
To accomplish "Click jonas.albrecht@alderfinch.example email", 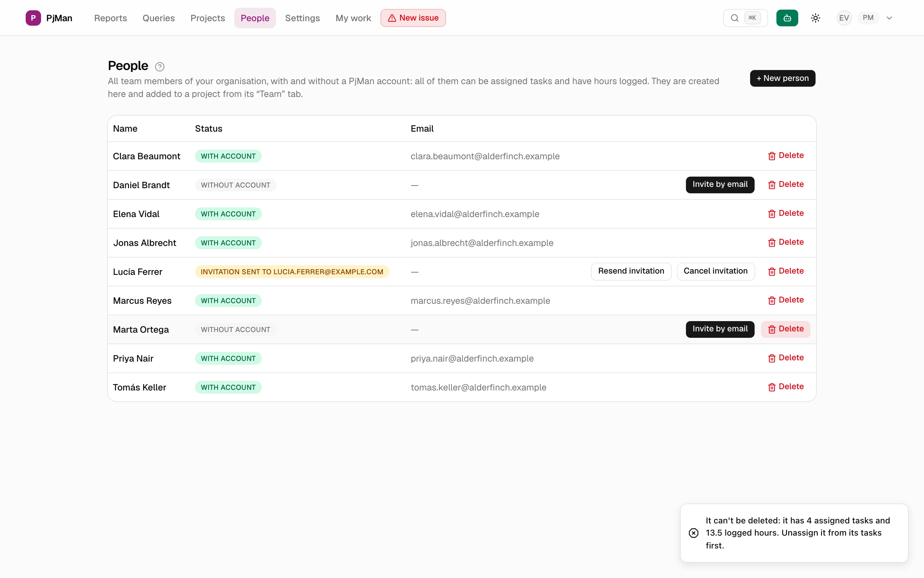I will [x=482, y=243].
